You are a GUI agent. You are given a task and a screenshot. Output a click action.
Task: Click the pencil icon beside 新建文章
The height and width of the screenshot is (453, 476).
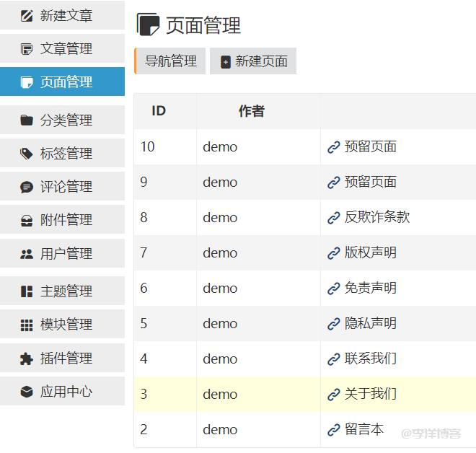coord(27,15)
